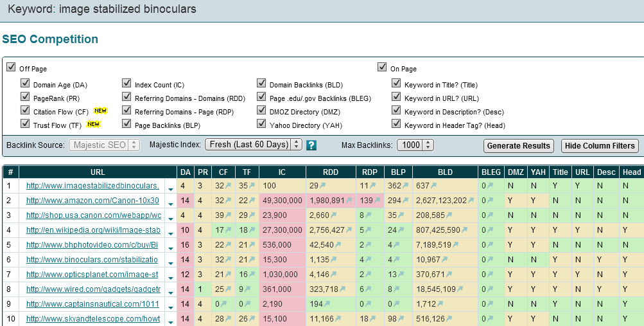This screenshot has width=644, height=326.
Task: Uncheck Keyword in Title? checkbox
Action: (396, 83)
